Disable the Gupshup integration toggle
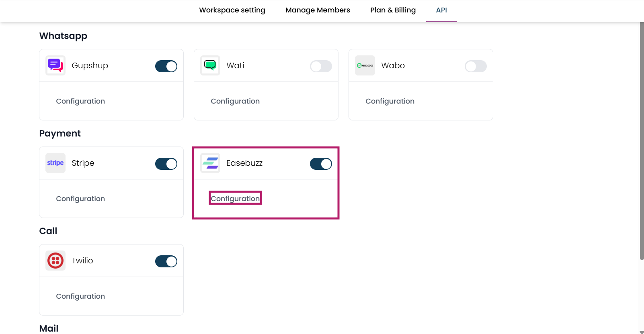This screenshot has width=644, height=334. pos(166,66)
